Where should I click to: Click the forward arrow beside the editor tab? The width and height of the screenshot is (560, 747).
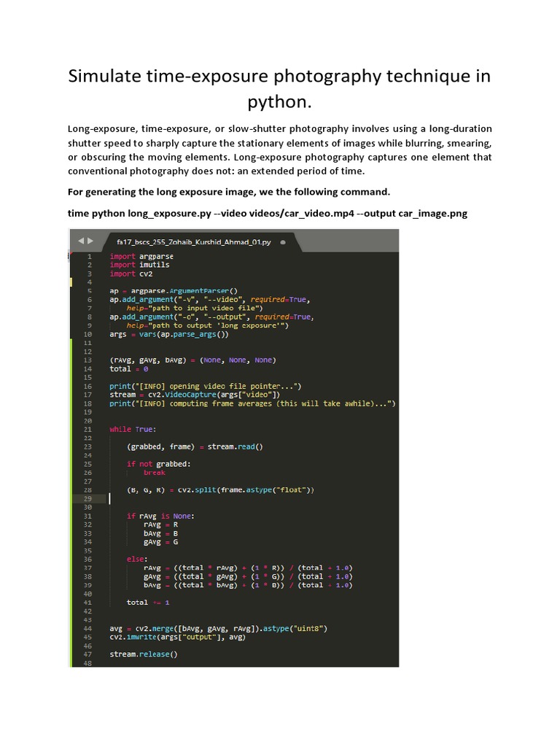(90, 241)
